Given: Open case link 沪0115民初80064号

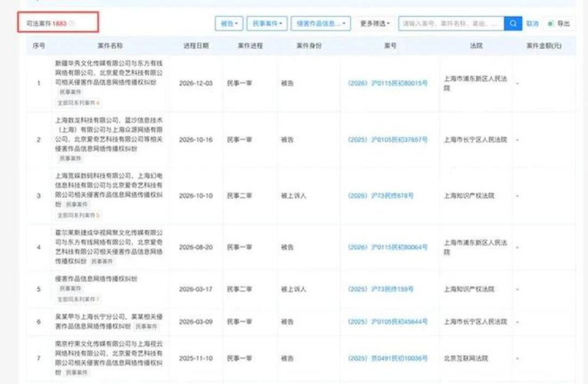Looking at the screenshot, I should (x=388, y=247).
